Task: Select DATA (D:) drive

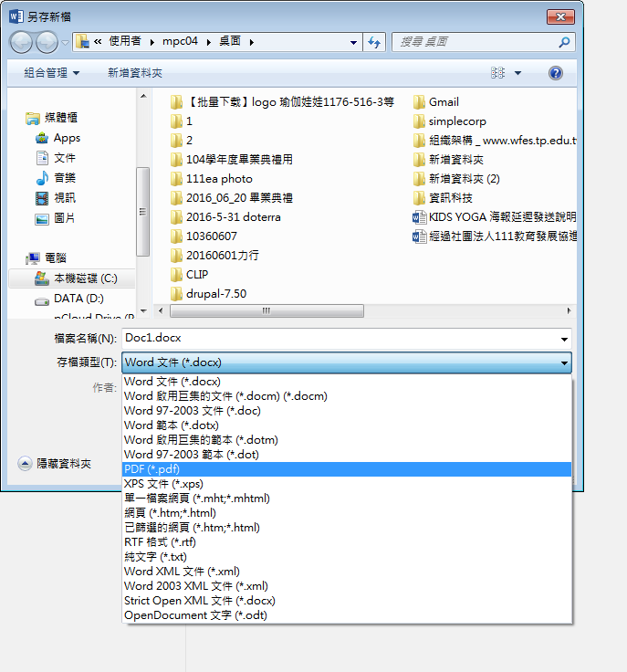Action: click(69, 299)
